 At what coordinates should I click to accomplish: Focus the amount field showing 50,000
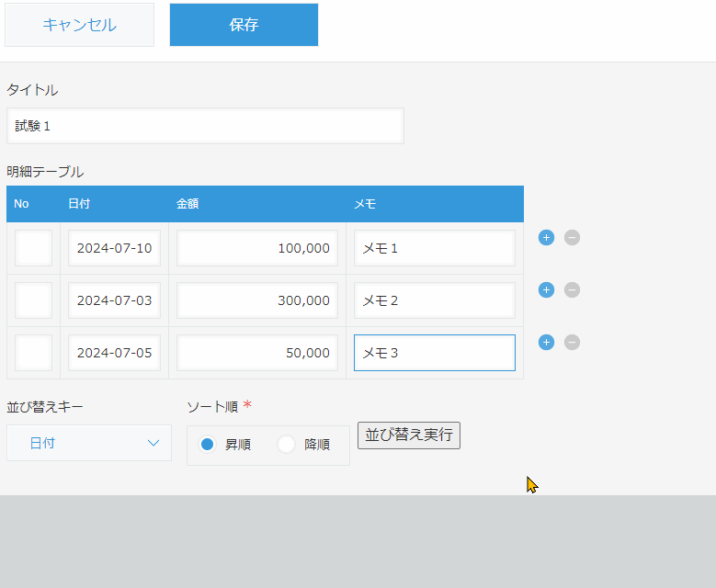pyautogui.click(x=257, y=353)
